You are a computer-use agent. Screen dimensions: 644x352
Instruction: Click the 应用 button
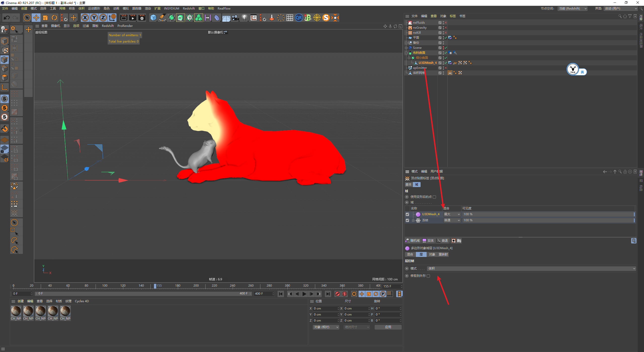pyautogui.click(x=388, y=327)
